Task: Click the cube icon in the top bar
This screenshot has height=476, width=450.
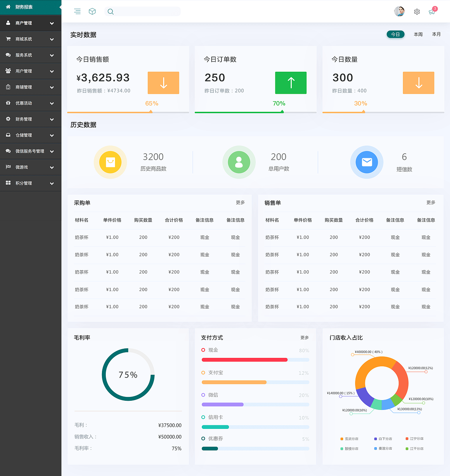Action: 92,11
